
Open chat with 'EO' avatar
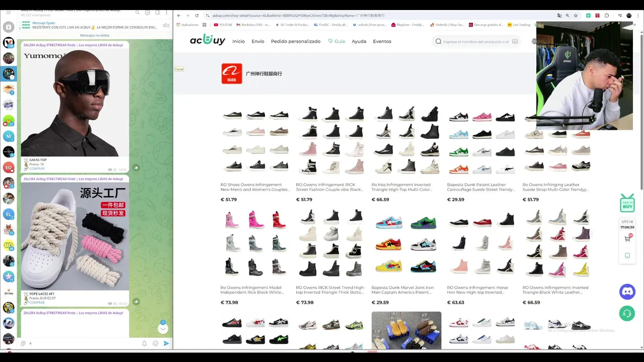click(9, 167)
